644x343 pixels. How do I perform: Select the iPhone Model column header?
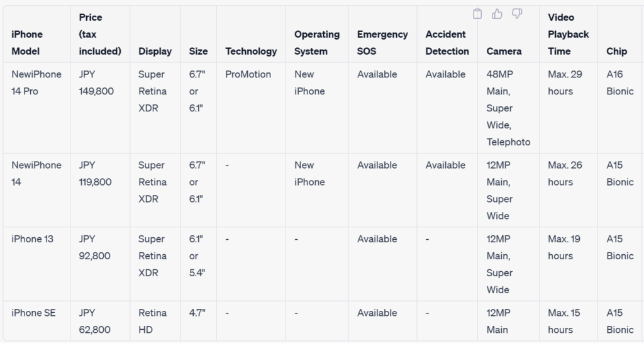coord(27,43)
